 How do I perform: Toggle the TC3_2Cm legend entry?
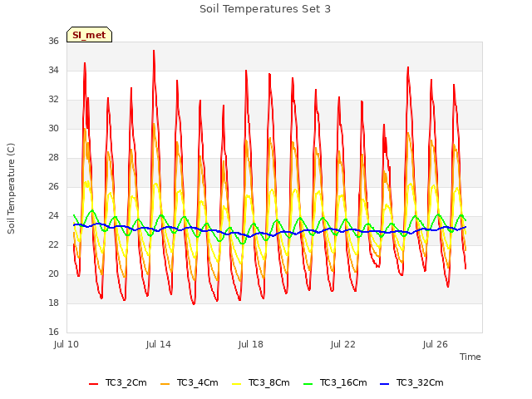click(x=118, y=382)
